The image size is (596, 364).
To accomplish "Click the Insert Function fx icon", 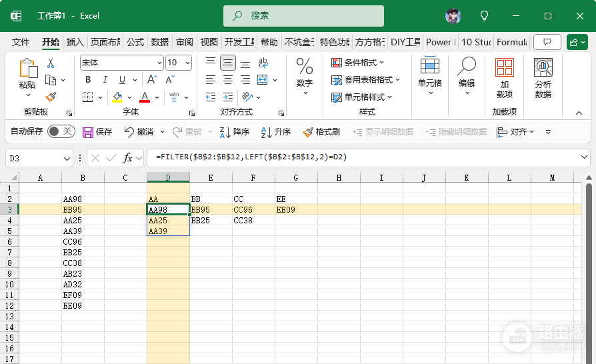I will [x=127, y=158].
